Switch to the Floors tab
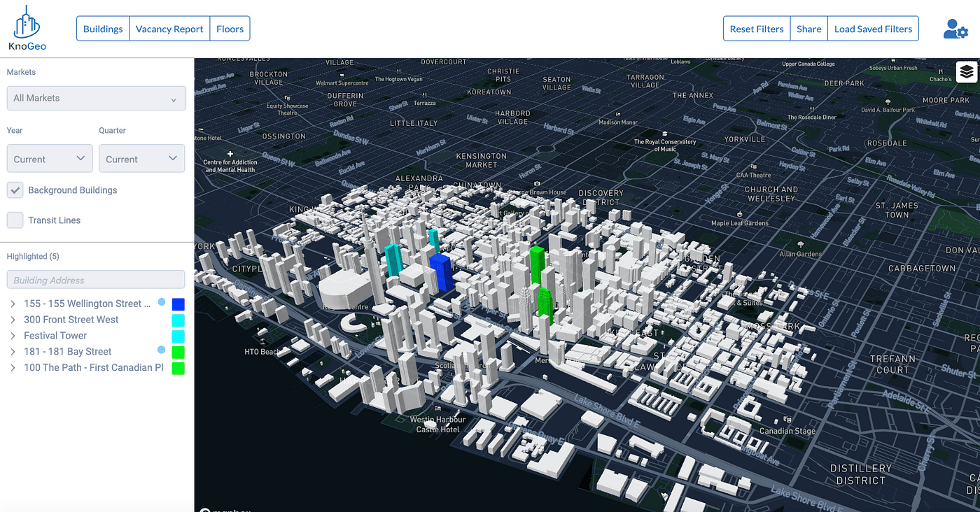Screen dimensions: 980x512 pos(230,29)
